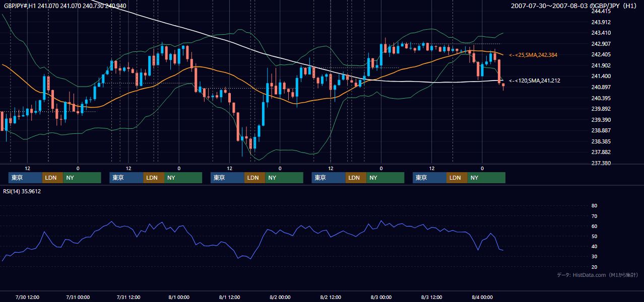Pick RSI scale level 40

tap(594, 247)
